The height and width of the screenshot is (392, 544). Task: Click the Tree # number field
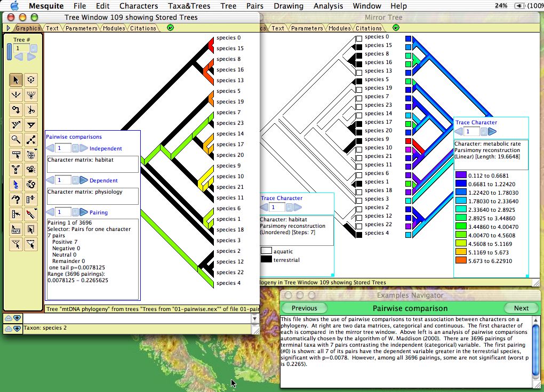point(21,48)
